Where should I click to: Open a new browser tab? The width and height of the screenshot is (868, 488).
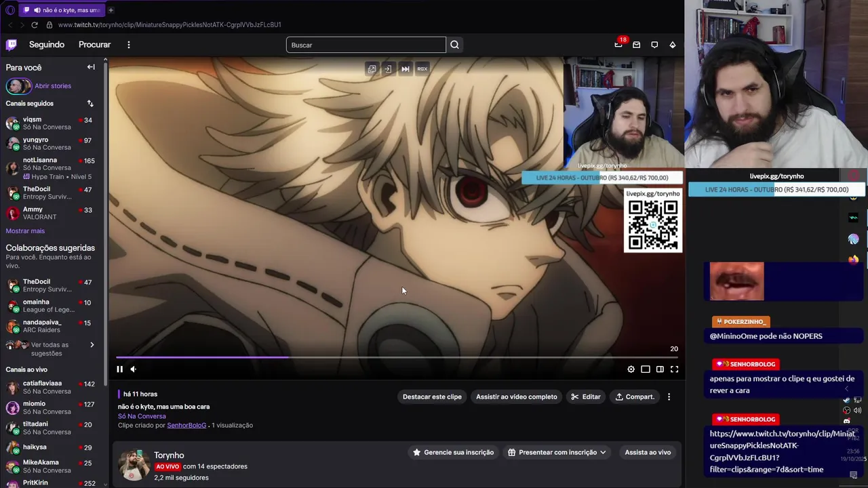[111, 10]
